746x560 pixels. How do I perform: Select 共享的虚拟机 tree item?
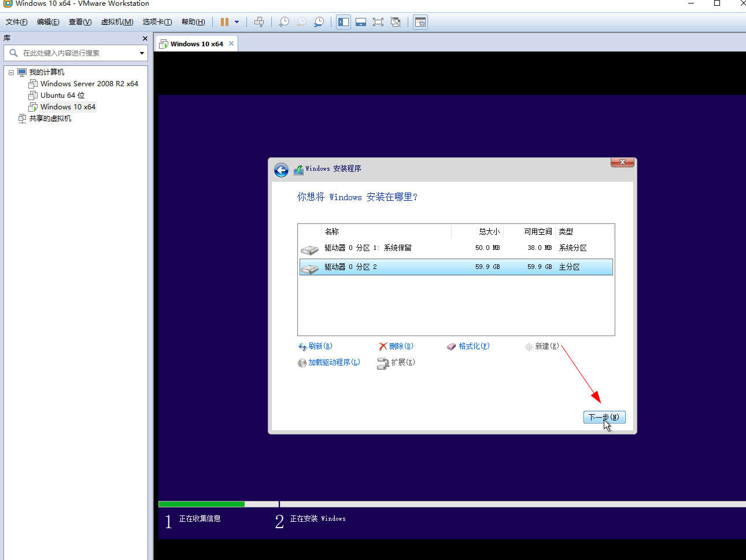[x=50, y=119]
